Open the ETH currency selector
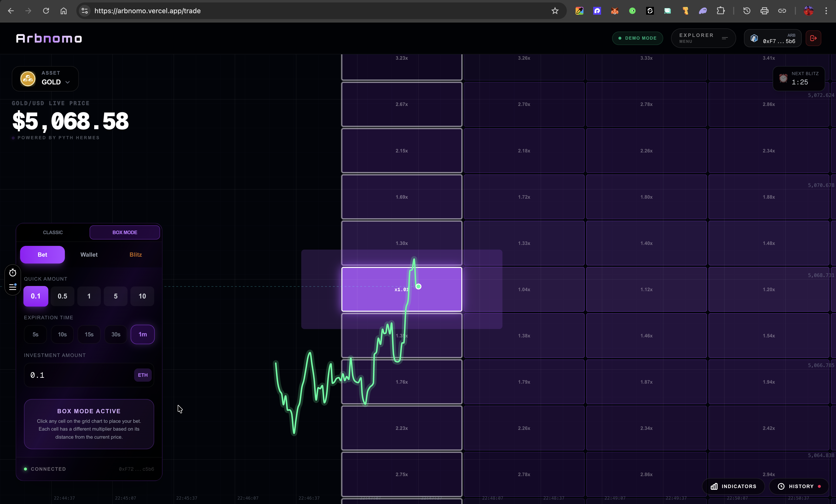The image size is (836, 504). (x=142, y=375)
